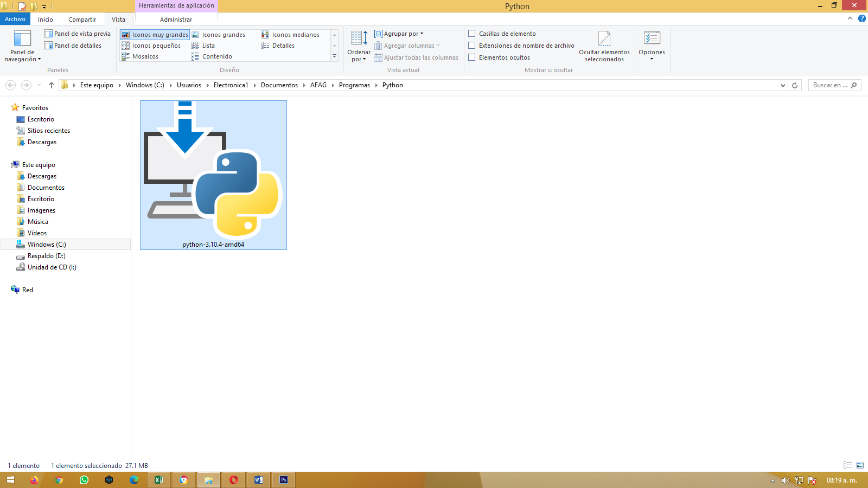Click Documentos in the address path

click(279, 85)
